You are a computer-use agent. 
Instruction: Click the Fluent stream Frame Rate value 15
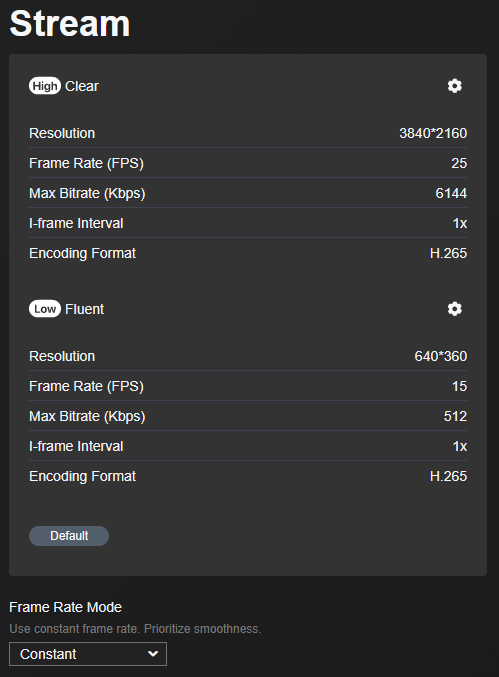(459, 386)
